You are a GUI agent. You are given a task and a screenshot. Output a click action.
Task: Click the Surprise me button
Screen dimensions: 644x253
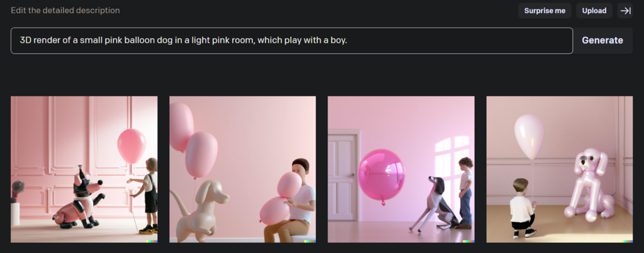pyautogui.click(x=545, y=11)
